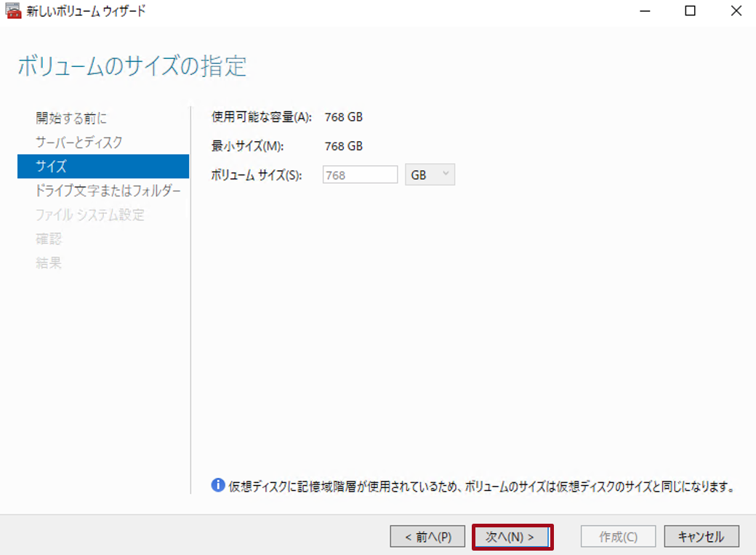The height and width of the screenshot is (555, 756).
Task: Select the 結果 step in the sidebar
Action: [x=48, y=263]
